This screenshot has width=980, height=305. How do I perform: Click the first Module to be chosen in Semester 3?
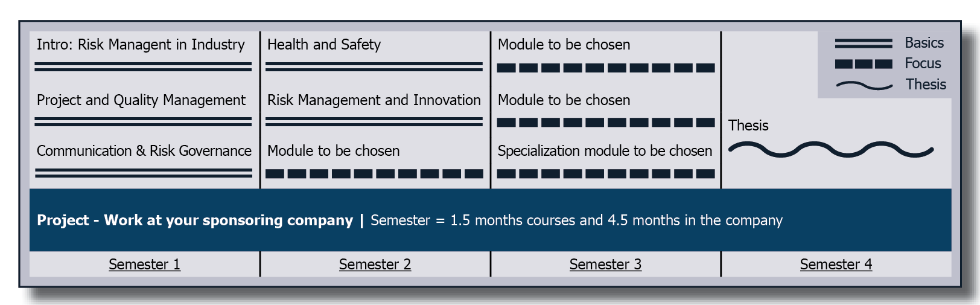[x=564, y=45]
